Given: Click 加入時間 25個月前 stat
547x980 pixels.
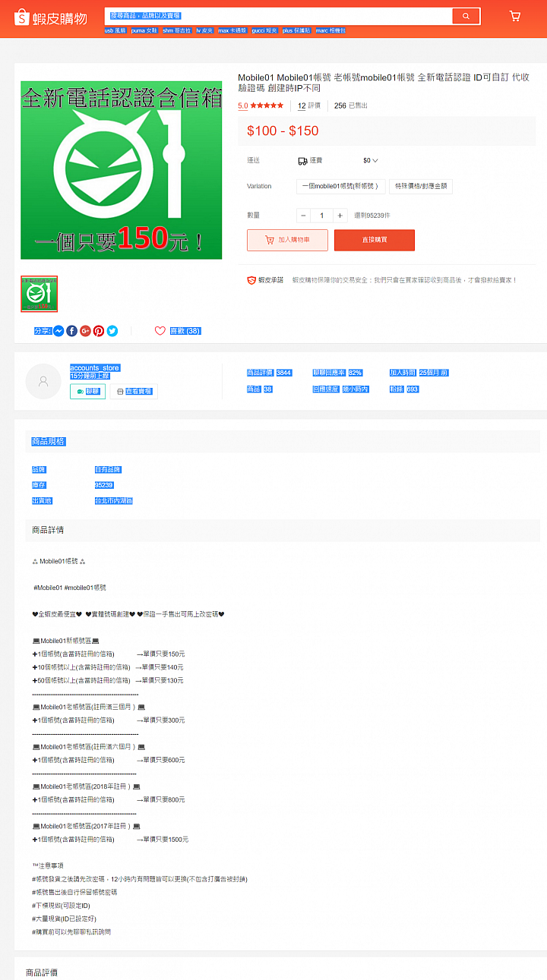Looking at the screenshot, I should point(419,373).
